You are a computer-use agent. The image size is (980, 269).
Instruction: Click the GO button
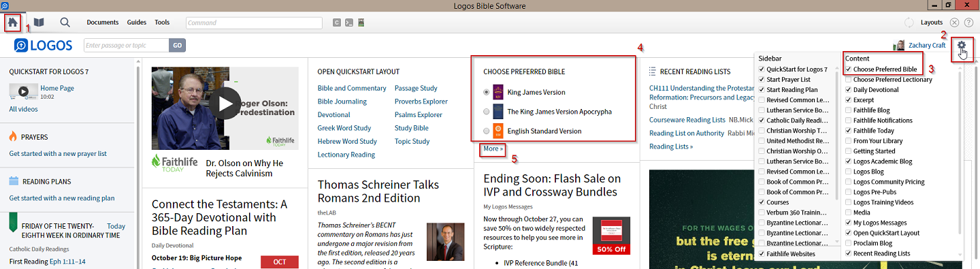click(177, 46)
